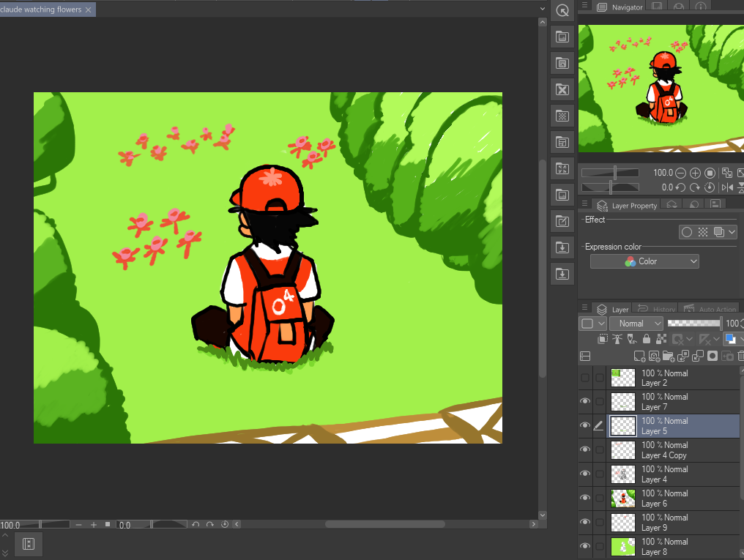This screenshot has height=560, width=744.
Task: Create a New Raster Layer
Action: pyautogui.click(x=639, y=356)
